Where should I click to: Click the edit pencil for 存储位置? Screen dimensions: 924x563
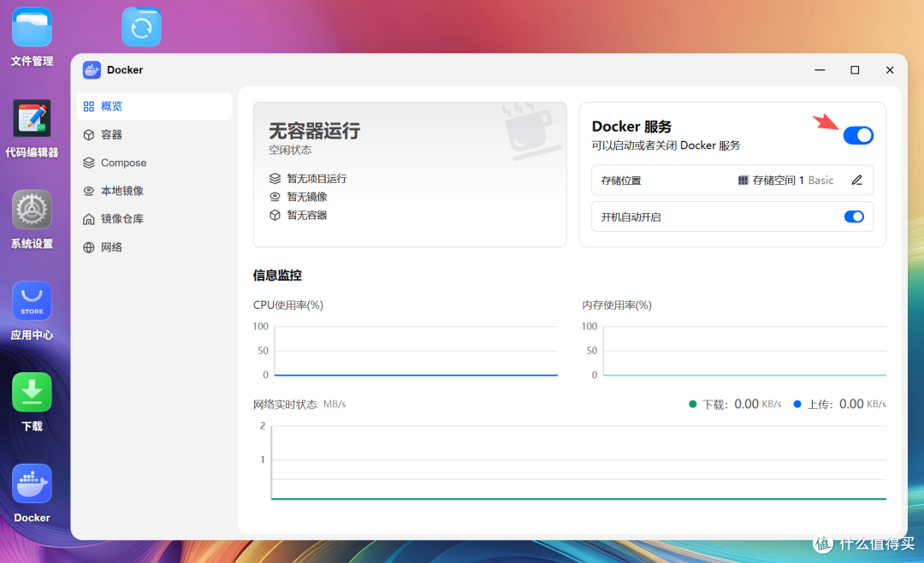pos(856,180)
